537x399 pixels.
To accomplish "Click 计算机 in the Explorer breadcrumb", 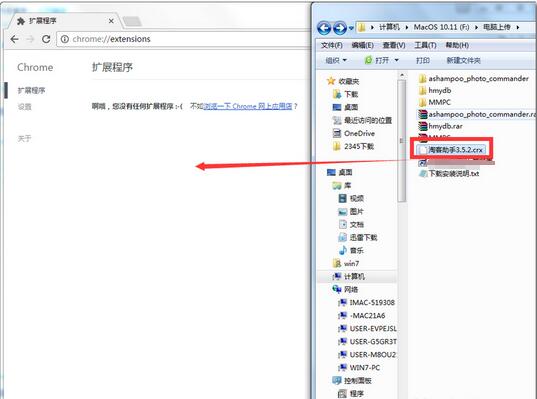I will (389, 27).
